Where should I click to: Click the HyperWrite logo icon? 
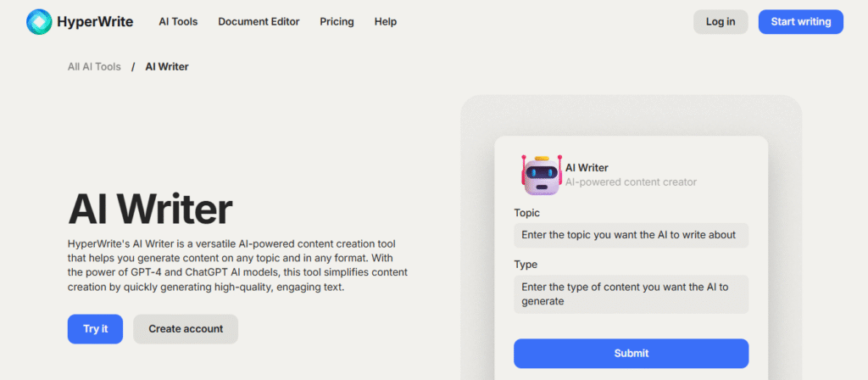40,22
